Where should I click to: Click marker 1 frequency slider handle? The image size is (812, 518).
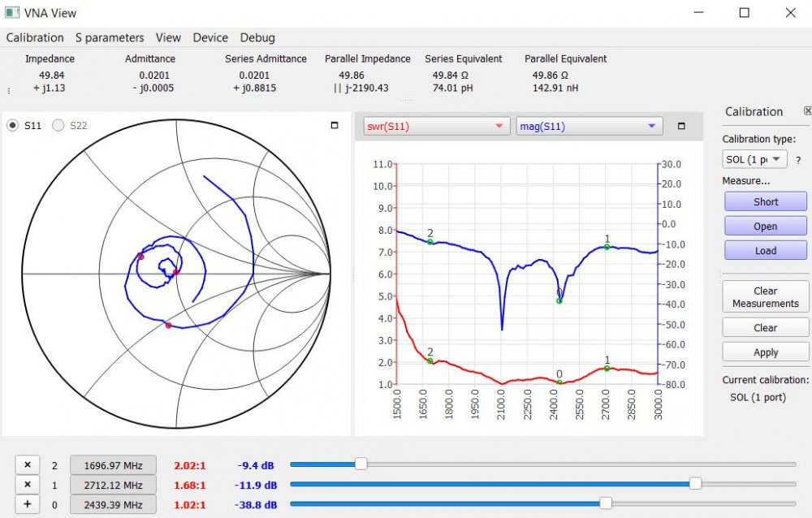696,483
